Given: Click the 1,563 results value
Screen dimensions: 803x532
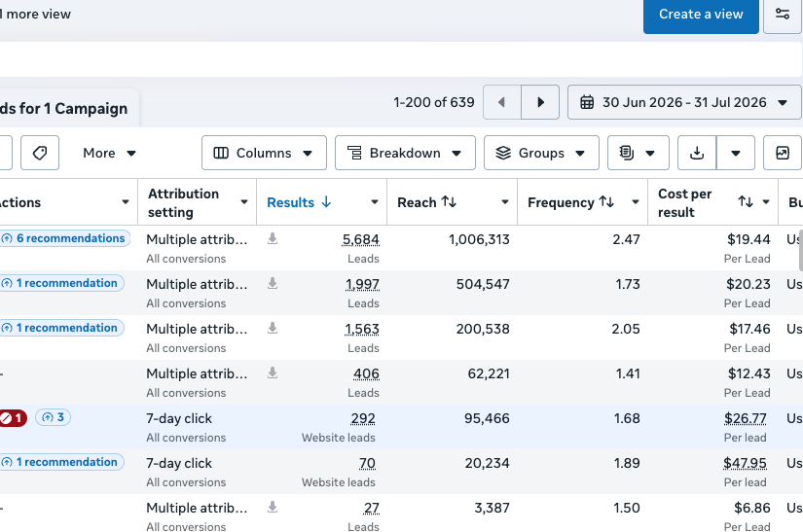Looking at the screenshot, I should pyautogui.click(x=362, y=329).
